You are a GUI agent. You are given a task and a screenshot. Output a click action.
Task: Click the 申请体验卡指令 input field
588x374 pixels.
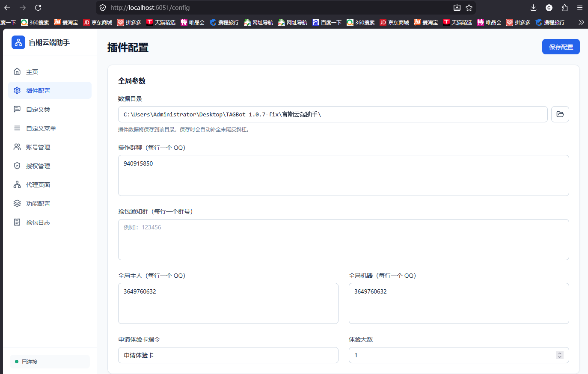tap(228, 355)
